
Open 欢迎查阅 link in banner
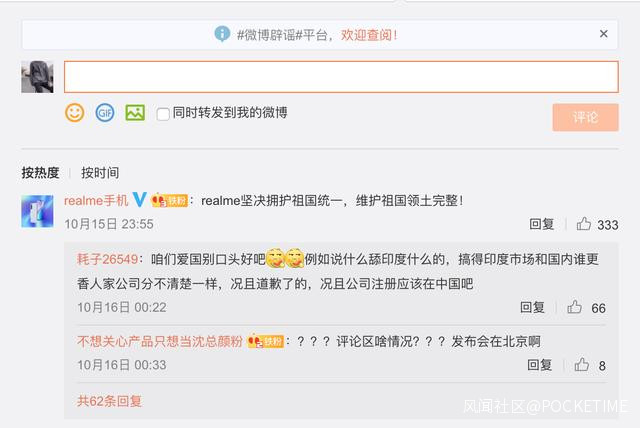369,35
